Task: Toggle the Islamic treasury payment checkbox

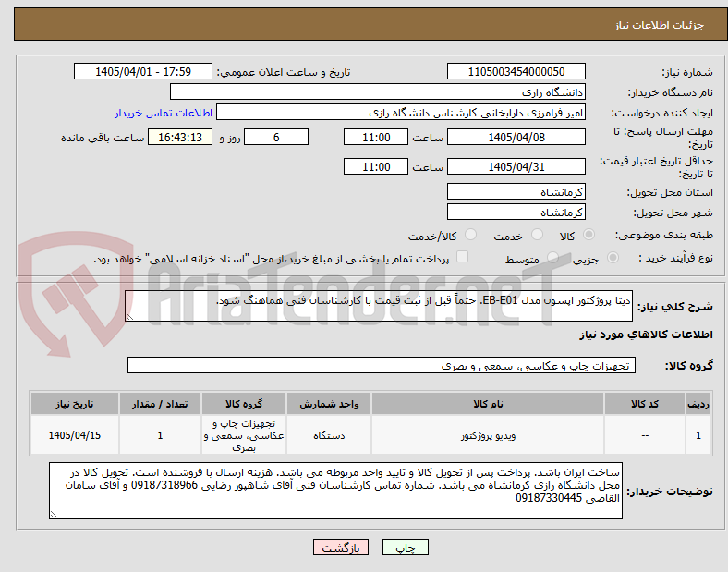Action: (462, 257)
